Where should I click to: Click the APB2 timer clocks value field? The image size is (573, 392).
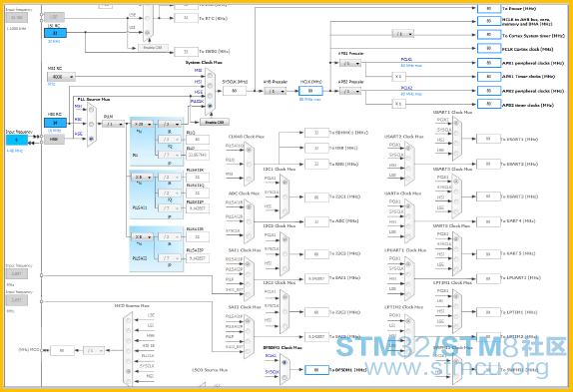point(489,104)
